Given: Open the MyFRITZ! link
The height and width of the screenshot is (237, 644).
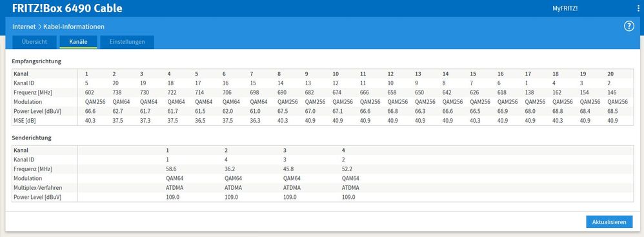Looking at the screenshot, I should coord(565,8).
